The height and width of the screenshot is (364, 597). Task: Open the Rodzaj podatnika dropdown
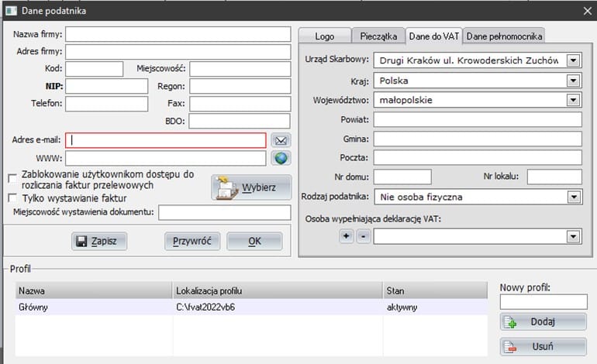pos(573,197)
